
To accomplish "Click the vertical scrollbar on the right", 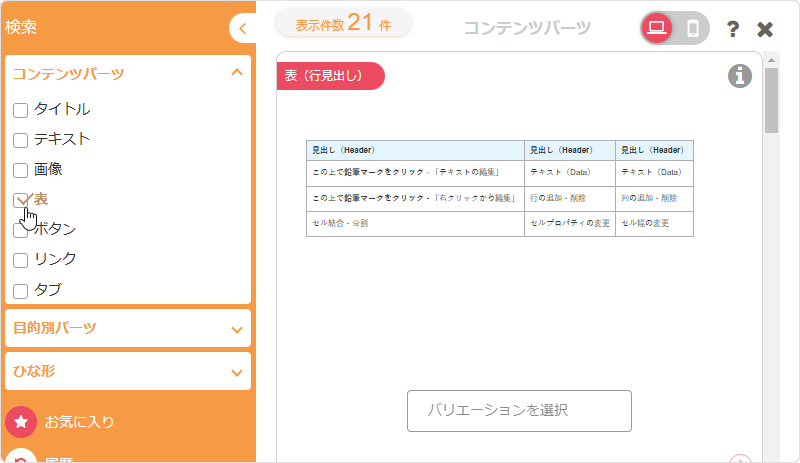I will [771, 100].
